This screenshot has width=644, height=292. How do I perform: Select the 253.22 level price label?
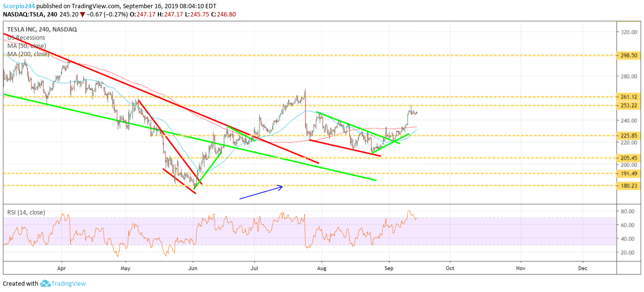pyautogui.click(x=629, y=106)
